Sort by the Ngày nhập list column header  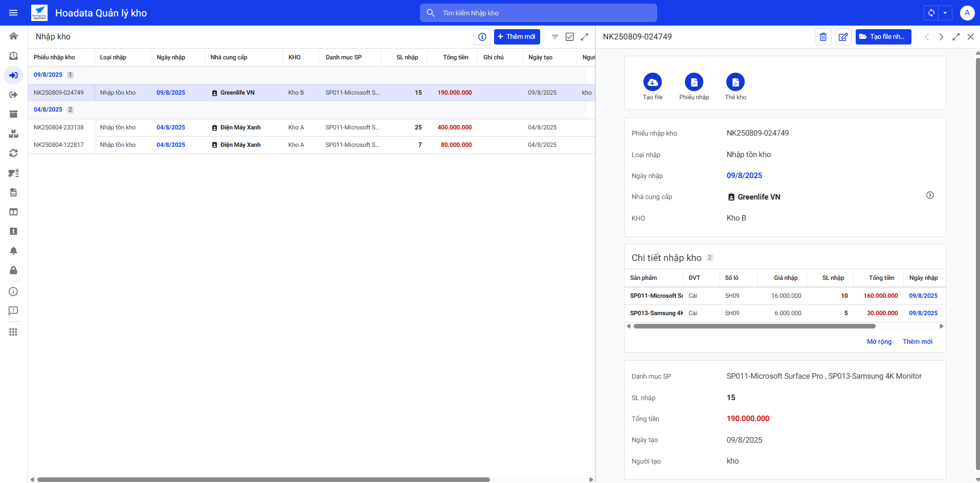(171, 57)
